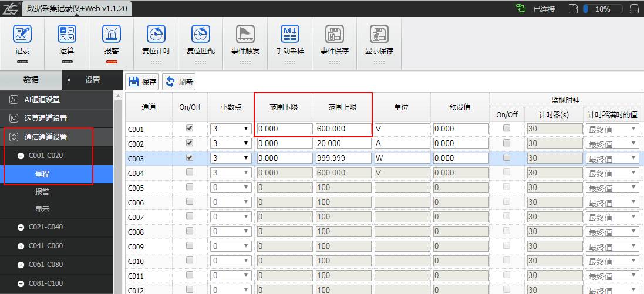
Task: Enable the C002 monitor clock On/Off checkbox
Action: coord(507,143)
